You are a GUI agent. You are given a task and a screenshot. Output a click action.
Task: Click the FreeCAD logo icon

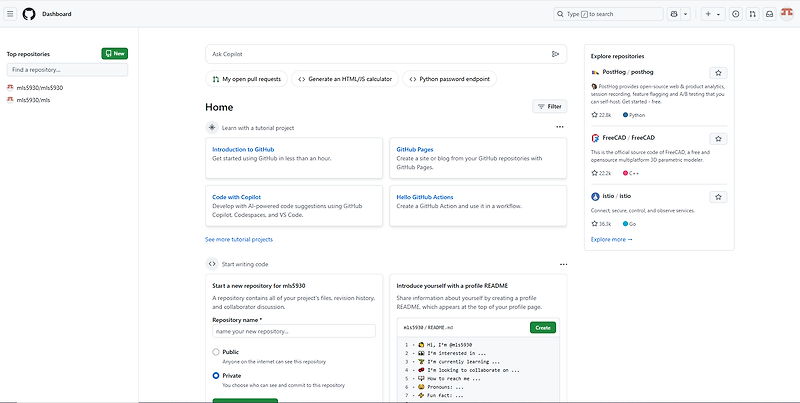[595, 138]
